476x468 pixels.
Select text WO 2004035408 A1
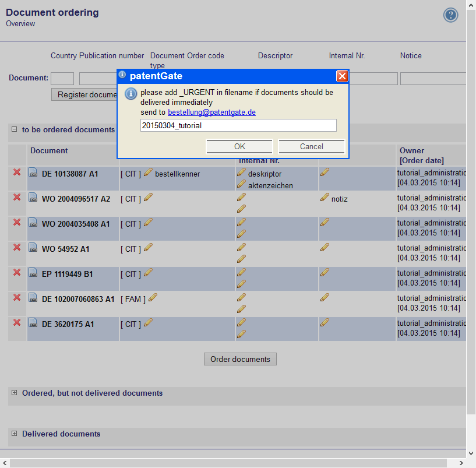pos(76,224)
